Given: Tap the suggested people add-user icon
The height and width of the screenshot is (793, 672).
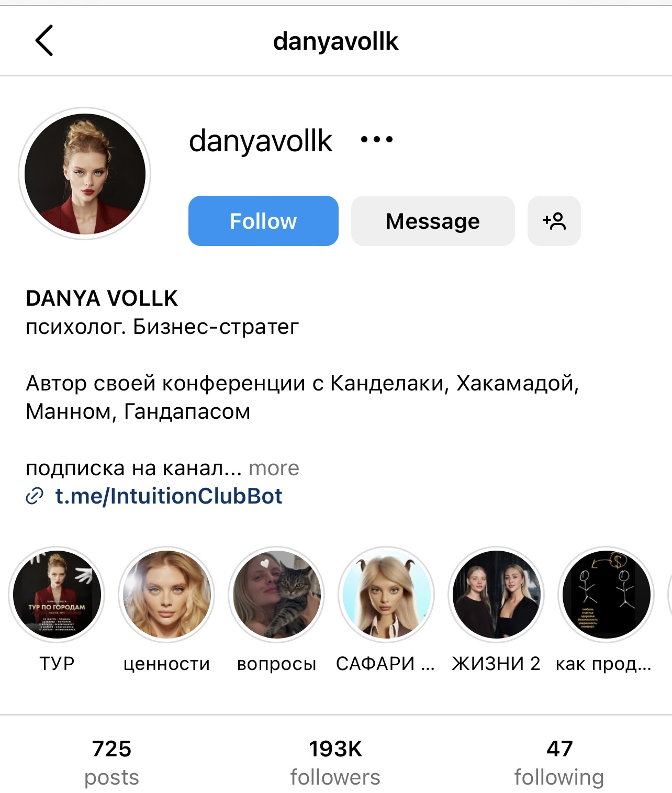Looking at the screenshot, I should pyautogui.click(x=554, y=221).
